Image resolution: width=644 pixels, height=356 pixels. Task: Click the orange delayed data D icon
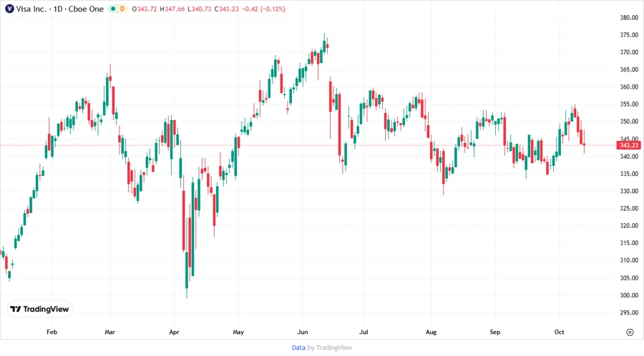[x=122, y=9]
